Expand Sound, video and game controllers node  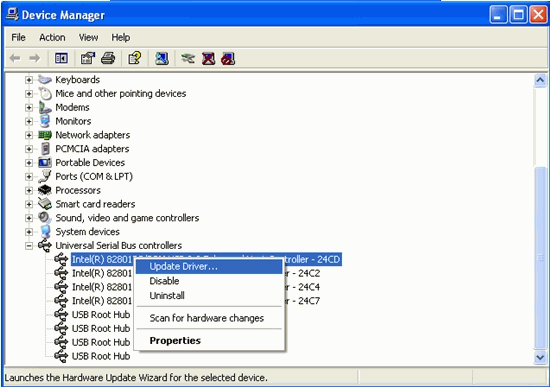pos(29,218)
